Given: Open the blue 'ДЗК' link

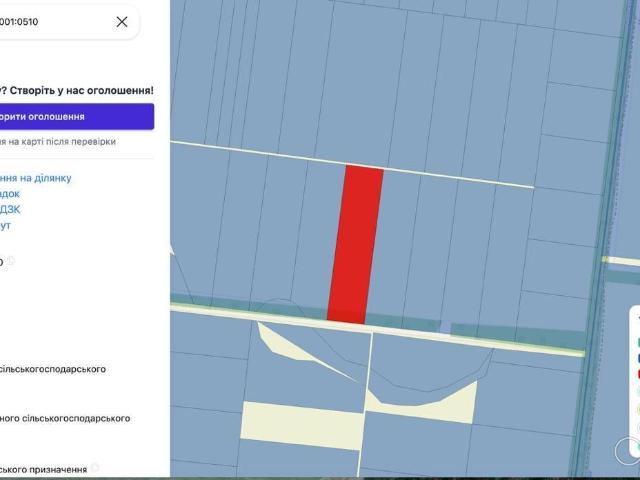Looking at the screenshot, I should [x=10, y=209].
